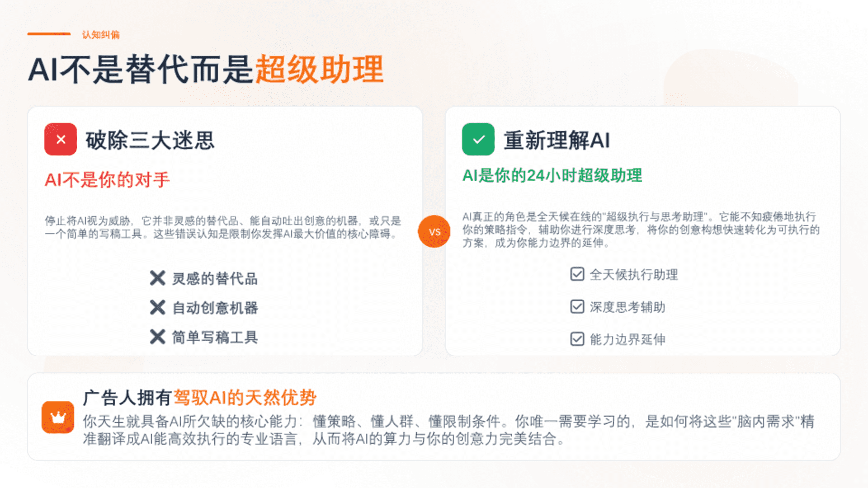Select the 破除三大迷思 card title
This screenshot has width=868, height=488.
click(x=150, y=140)
